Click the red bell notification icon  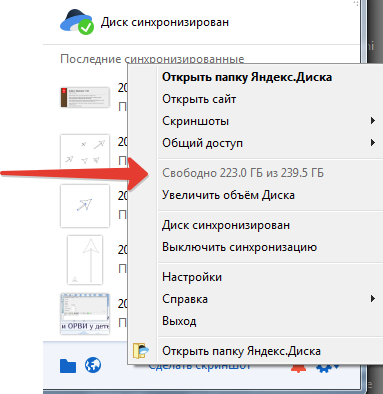click(298, 368)
